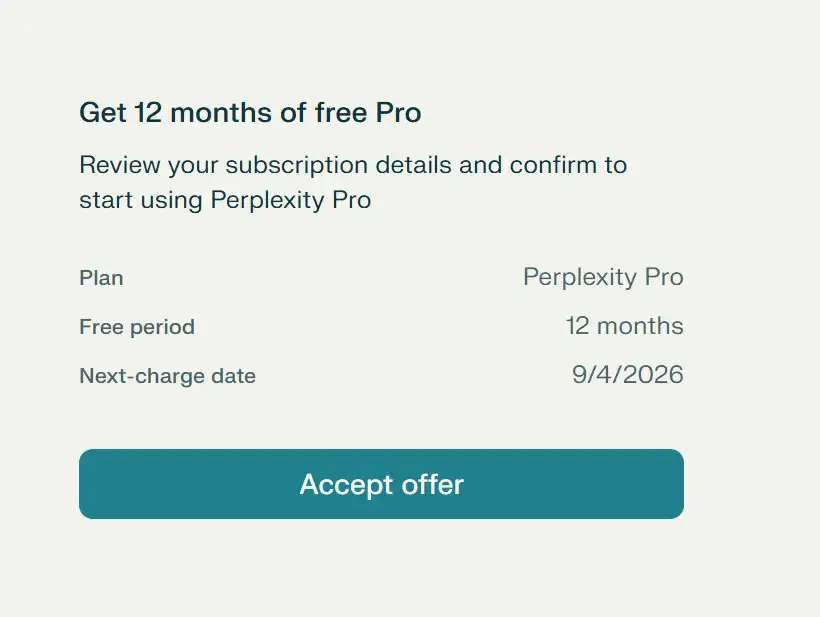Click the Free period row
820x617 pixels.
pyautogui.click(x=380, y=327)
